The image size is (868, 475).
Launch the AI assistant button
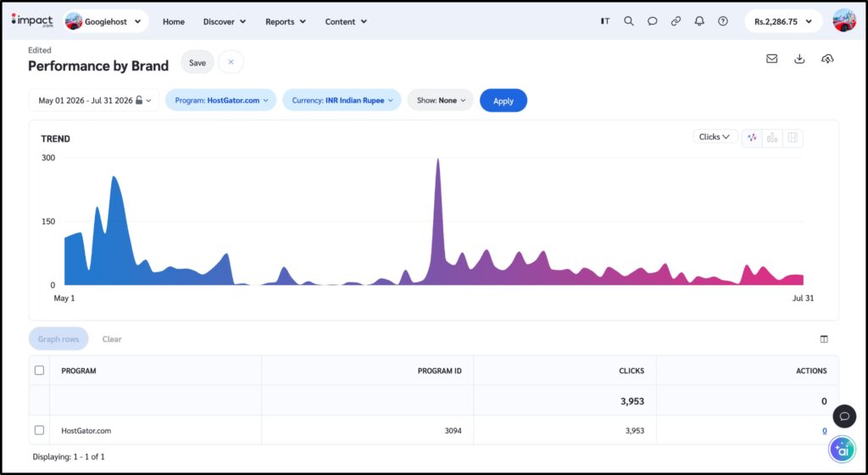tap(842, 450)
